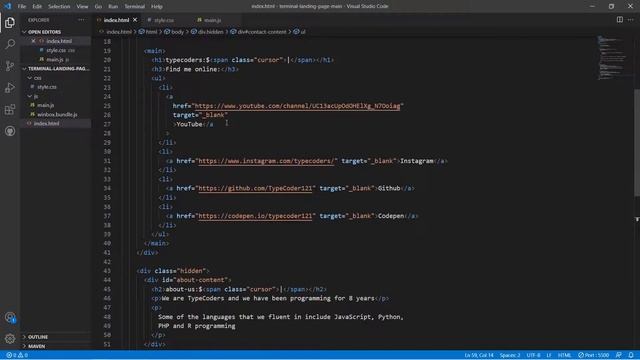Select index.html in project tree
This screenshot has width=640, height=360.
(x=46, y=123)
